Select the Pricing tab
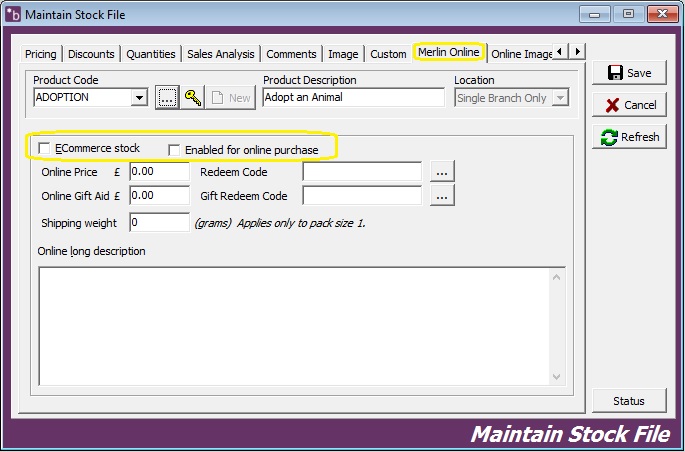685x452 pixels. tap(41, 54)
